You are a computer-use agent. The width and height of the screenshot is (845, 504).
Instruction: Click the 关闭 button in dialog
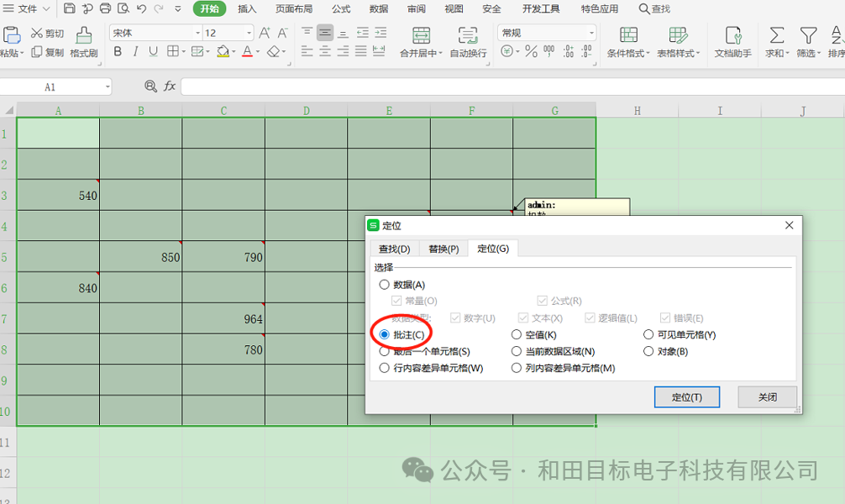[768, 397]
